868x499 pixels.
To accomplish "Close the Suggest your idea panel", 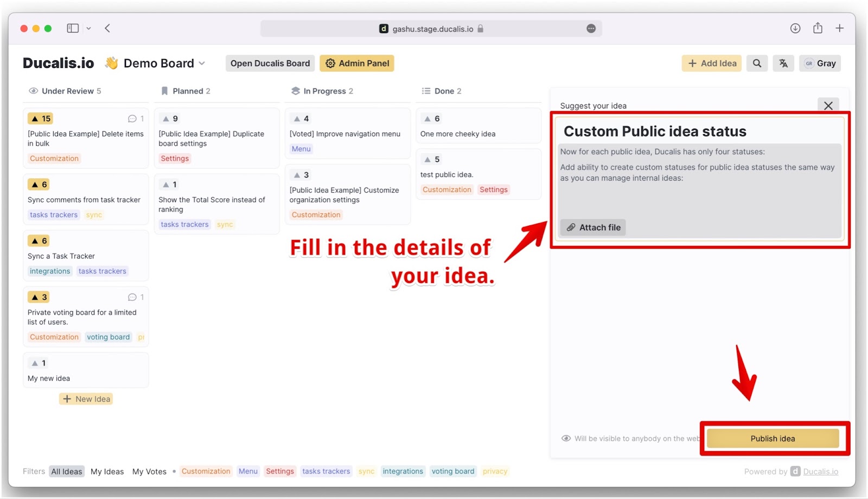I will [828, 106].
